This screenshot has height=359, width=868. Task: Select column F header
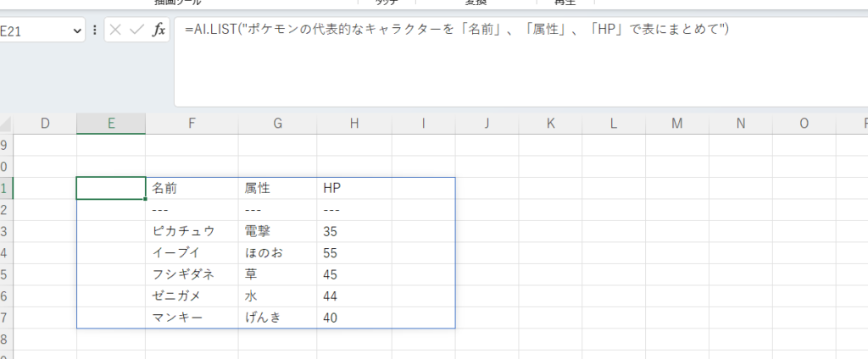tap(192, 124)
